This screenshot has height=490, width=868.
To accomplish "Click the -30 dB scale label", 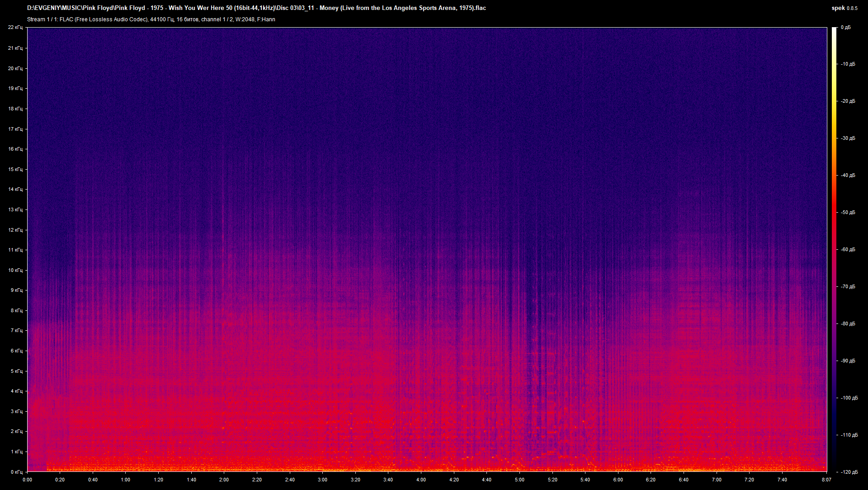I will point(848,138).
